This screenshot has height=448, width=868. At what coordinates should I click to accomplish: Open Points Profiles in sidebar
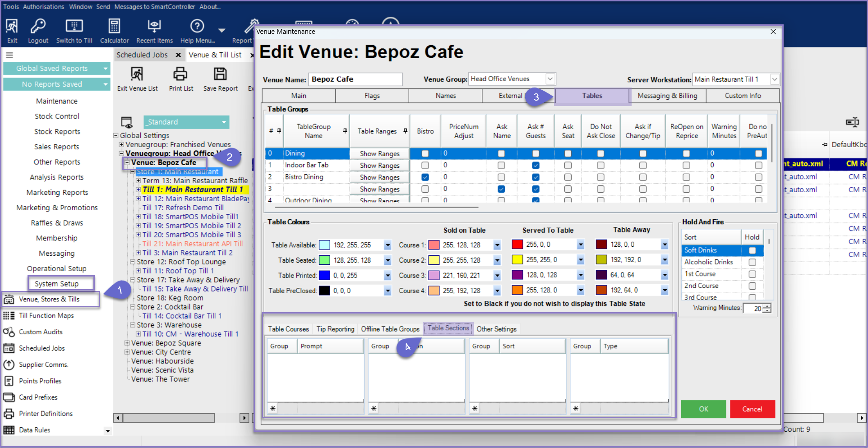point(40,381)
